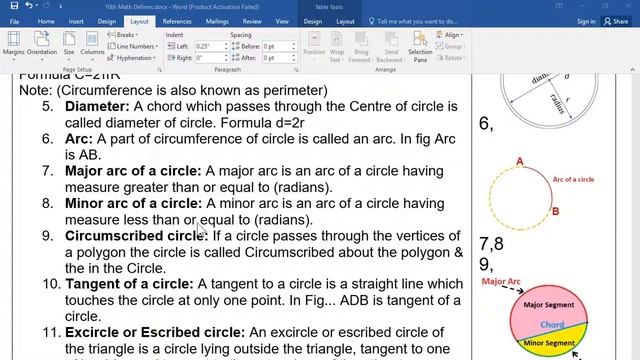Click the 'Note: (Circumference is also known' line
Screen dimensions: 640x360
point(173,90)
